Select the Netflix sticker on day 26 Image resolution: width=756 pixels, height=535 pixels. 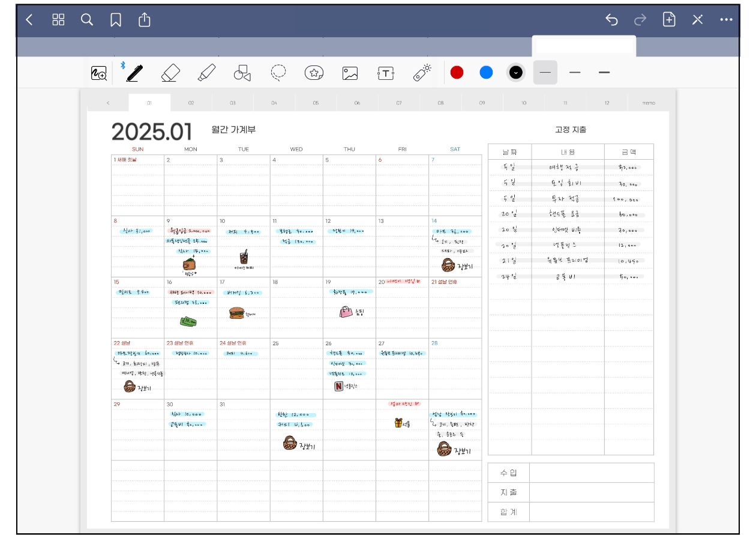(338, 386)
